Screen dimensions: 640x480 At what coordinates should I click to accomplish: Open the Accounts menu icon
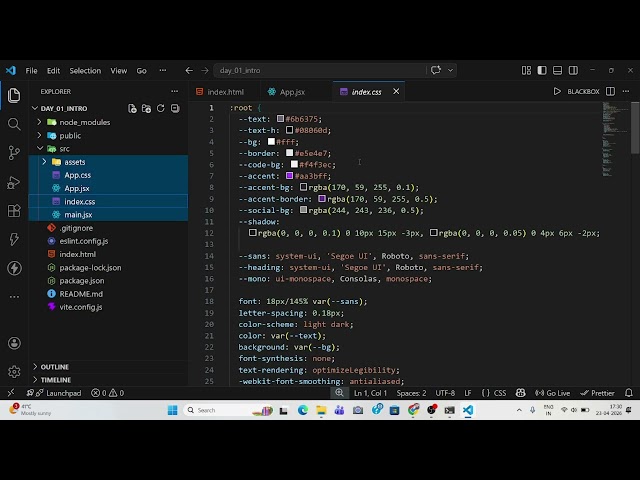pyautogui.click(x=14, y=343)
